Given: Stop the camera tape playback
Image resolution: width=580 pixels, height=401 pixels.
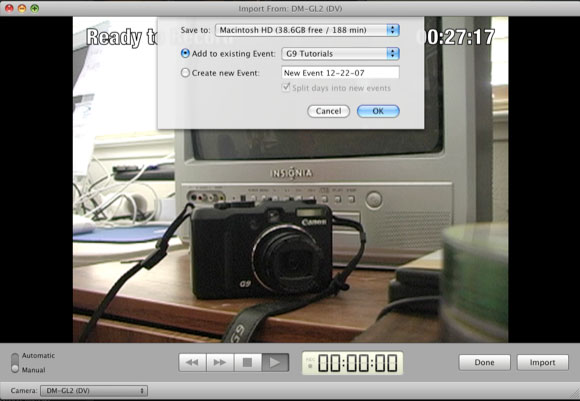Looking at the screenshot, I should 248,363.
